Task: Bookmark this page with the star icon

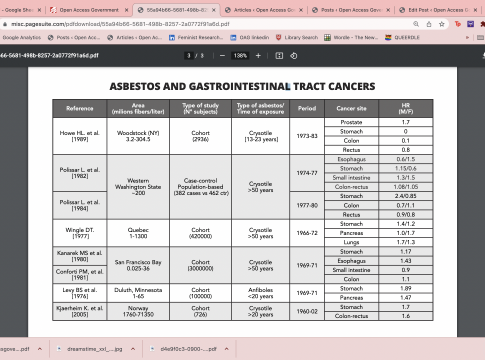Action: click(x=442, y=24)
